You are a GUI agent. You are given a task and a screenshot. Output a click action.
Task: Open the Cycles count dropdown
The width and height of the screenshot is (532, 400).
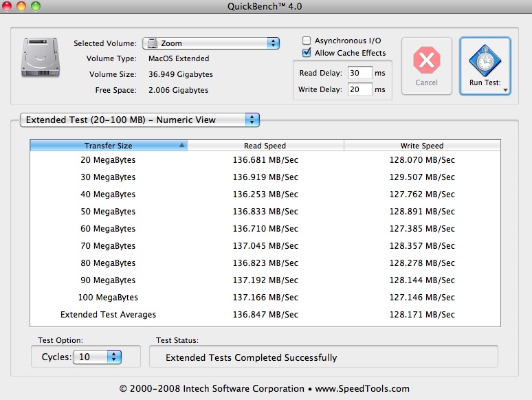tap(98, 357)
